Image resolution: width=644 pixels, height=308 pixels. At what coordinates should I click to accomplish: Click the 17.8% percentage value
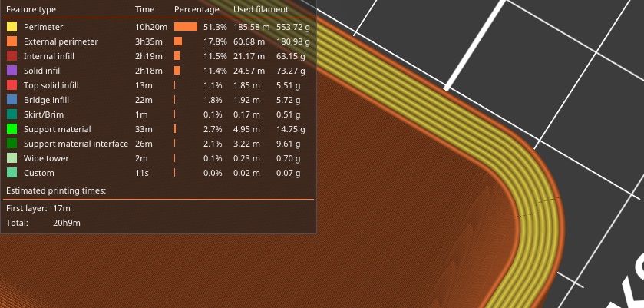pyautogui.click(x=215, y=41)
